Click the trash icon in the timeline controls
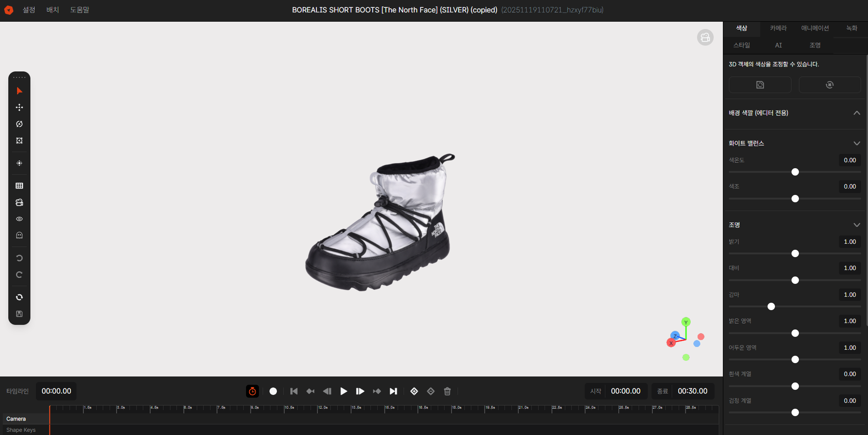Image resolution: width=868 pixels, height=435 pixels. 447,391
